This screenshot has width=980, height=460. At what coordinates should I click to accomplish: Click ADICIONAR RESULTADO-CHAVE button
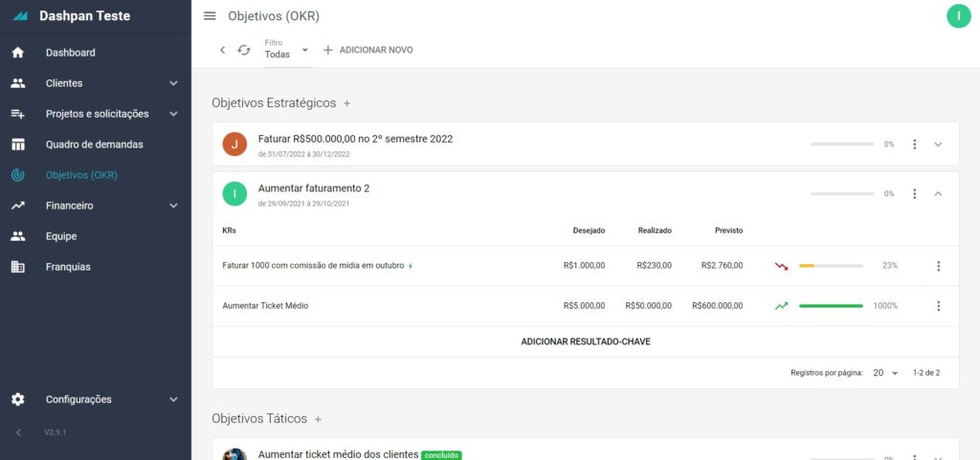[586, 341]
